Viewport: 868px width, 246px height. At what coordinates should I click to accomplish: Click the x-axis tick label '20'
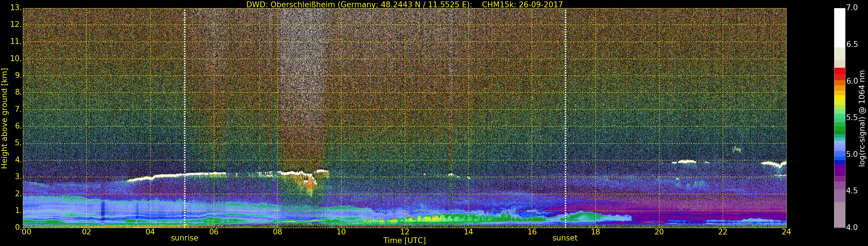tap(659, 232)
